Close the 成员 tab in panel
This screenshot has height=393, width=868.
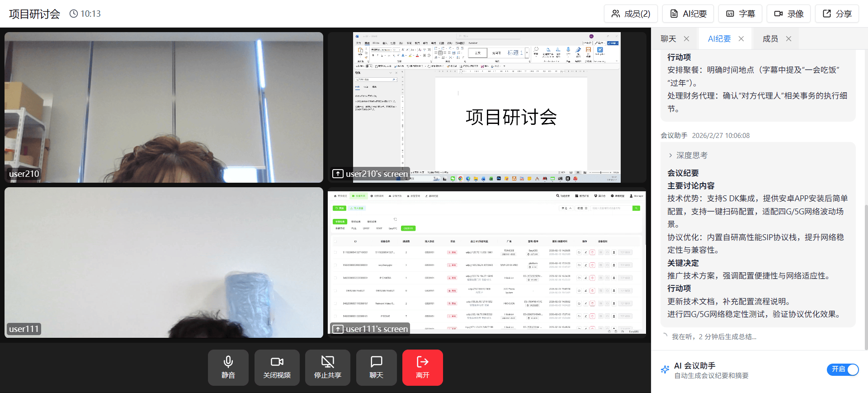click(788, 39)
